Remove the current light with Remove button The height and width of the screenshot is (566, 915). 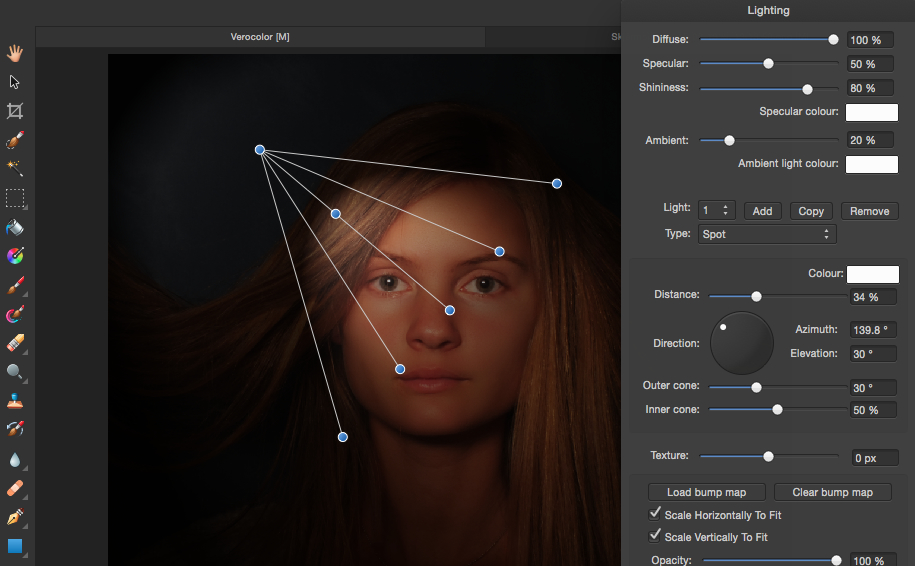pyautogui.click(x=869, y=211)
